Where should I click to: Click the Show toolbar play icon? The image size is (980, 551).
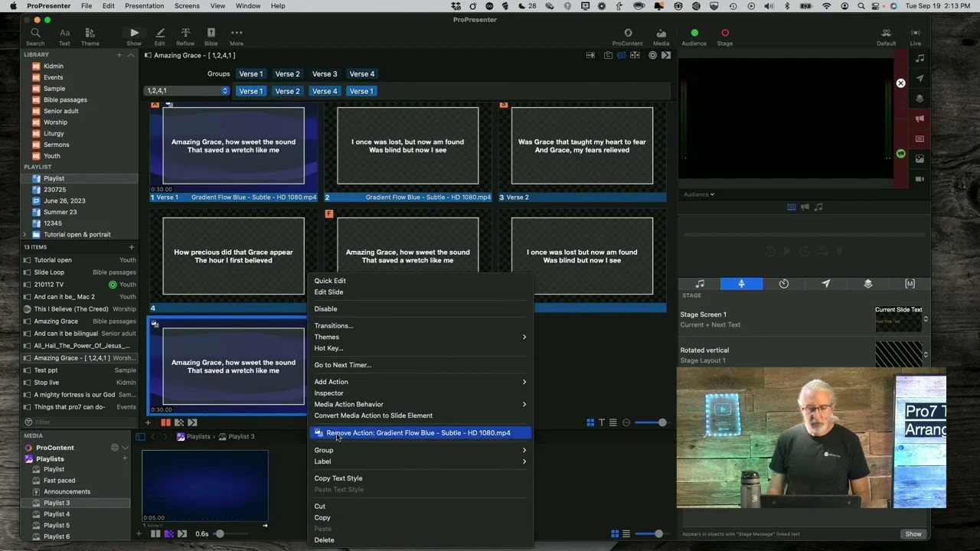point(134,33)
